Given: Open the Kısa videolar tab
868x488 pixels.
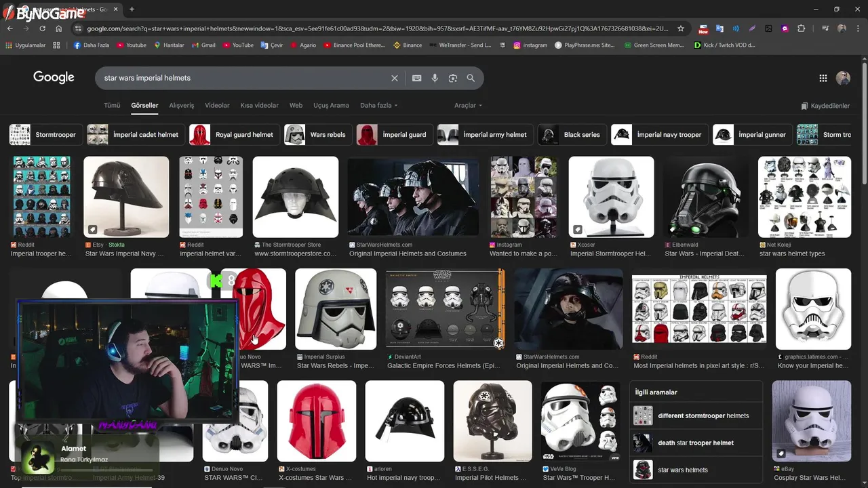Looking at the screenshot, I should coord(260,106).
